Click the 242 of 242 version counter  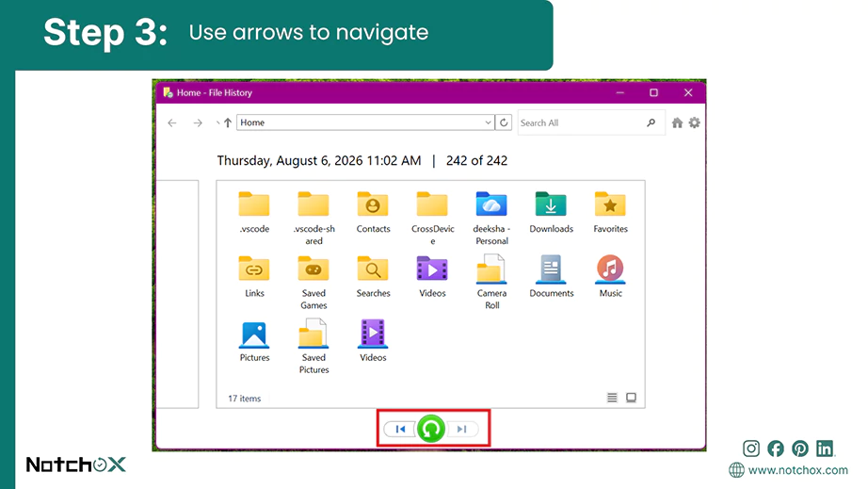476,160
